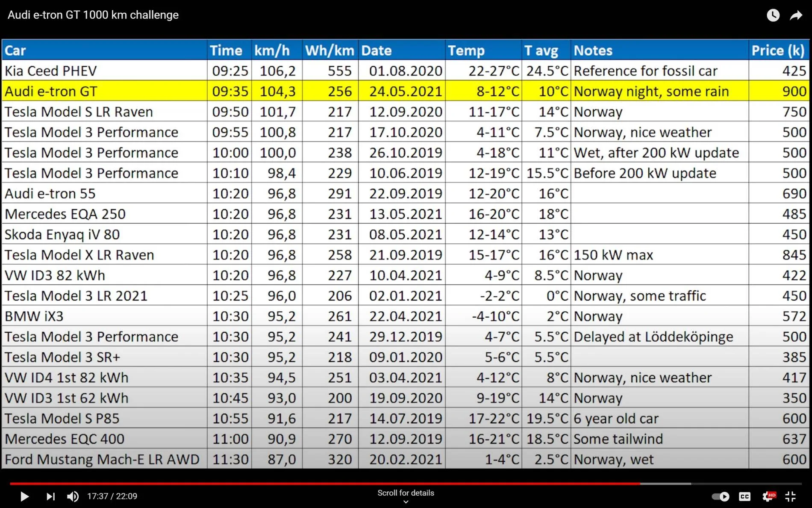Screen dimensions: 812x508
Task: Click the video title link
Action: tap(93, 15)
